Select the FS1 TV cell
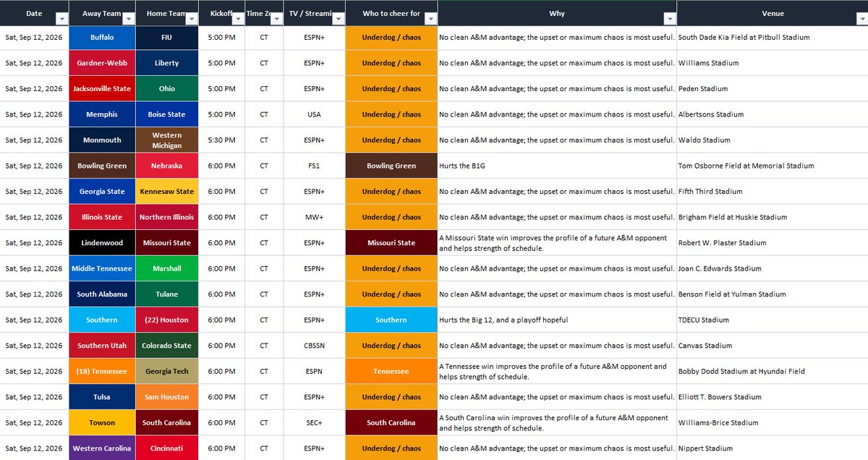Image resolution: width=868 pixels, height=460 pixels. [313, 166]
